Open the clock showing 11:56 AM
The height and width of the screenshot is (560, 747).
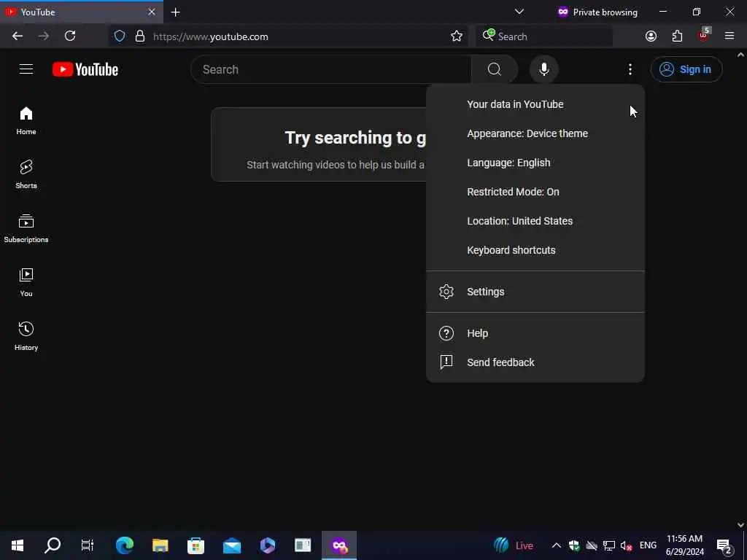tap(684, 545)
